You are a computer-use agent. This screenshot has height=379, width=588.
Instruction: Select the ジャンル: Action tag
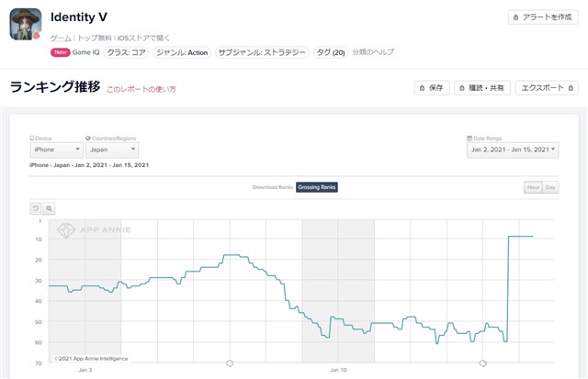point(182,52)
